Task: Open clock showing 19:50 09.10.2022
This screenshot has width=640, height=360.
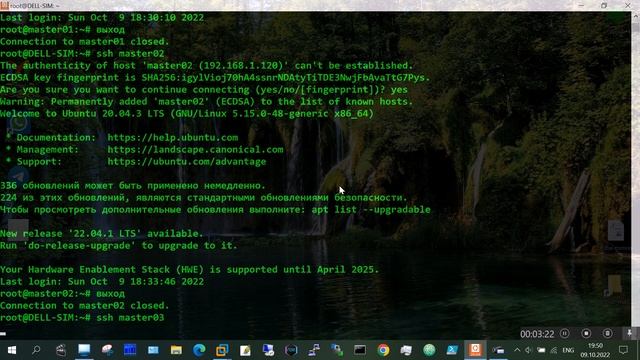Action: coord(596,350)
